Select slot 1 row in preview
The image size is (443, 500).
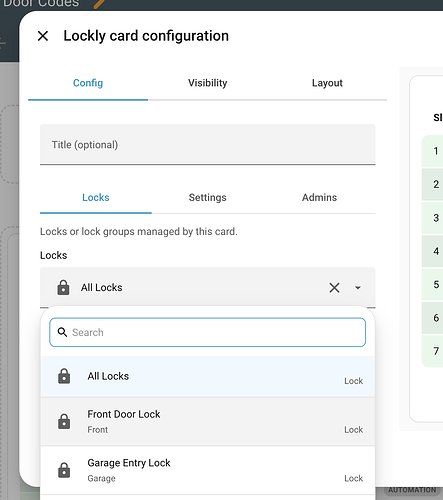tap(433, 151)
